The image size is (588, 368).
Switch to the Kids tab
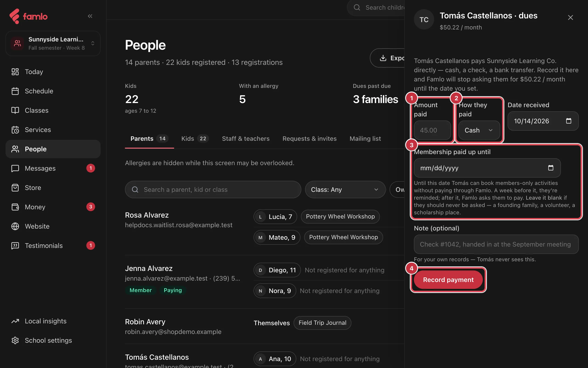coord(195,138)
